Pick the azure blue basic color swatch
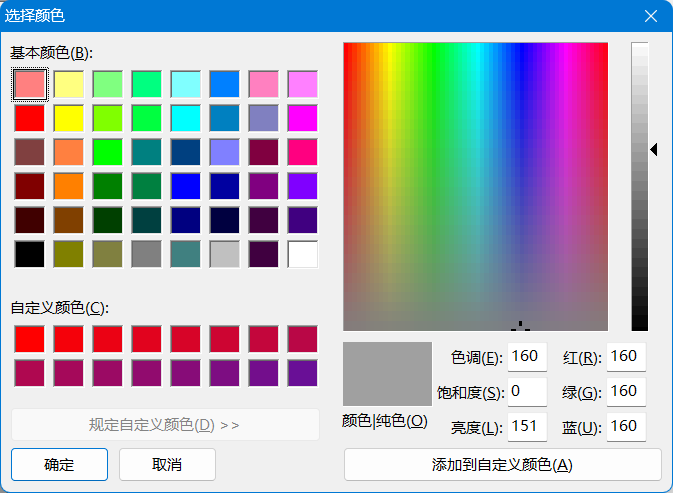Image resolution: width=673 pixels, height=493 pixels. pos(225,85)
